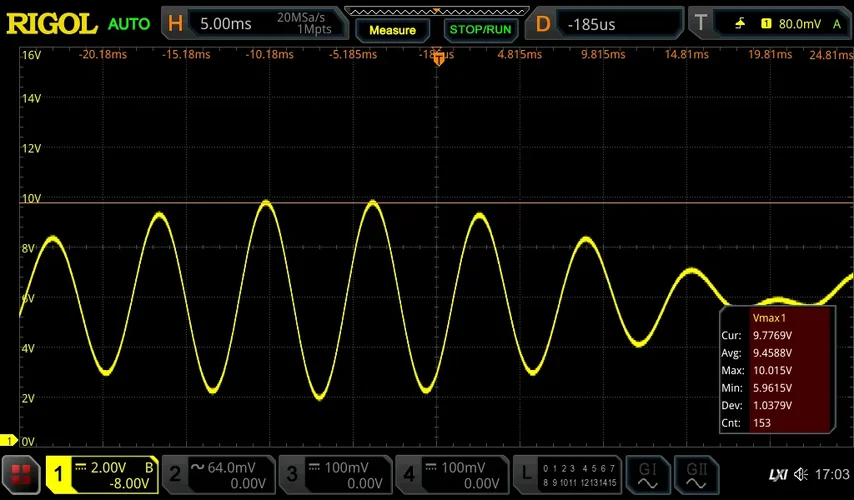Open logic analyzer L digital channels panel
Viewport: 854px width, 500px height.
click(x=568, y=475)
